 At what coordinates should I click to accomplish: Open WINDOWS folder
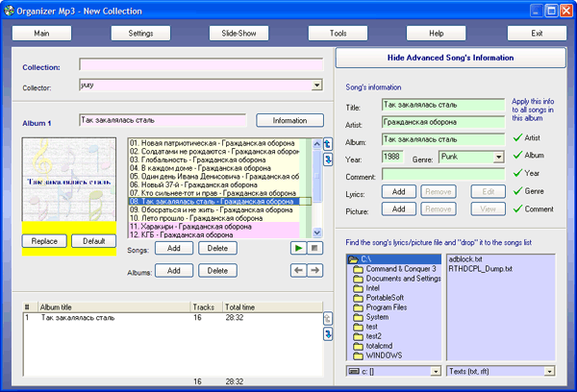pyautogui.click(x=378, y=355)
